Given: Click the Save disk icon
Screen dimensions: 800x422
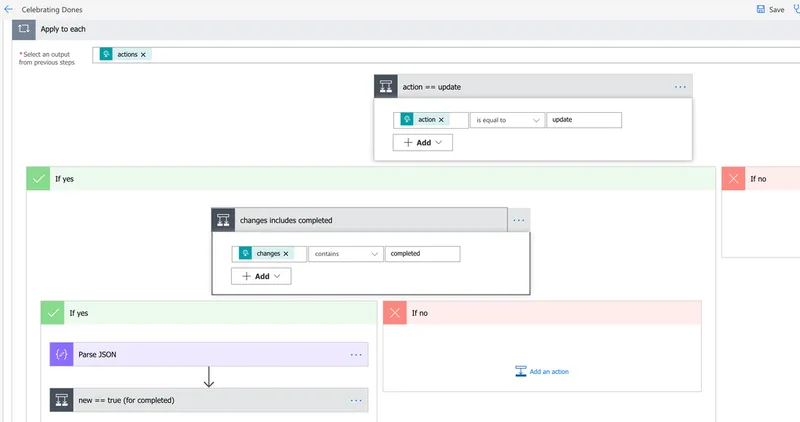Looking at the screenshot, I should pos(761,9).
